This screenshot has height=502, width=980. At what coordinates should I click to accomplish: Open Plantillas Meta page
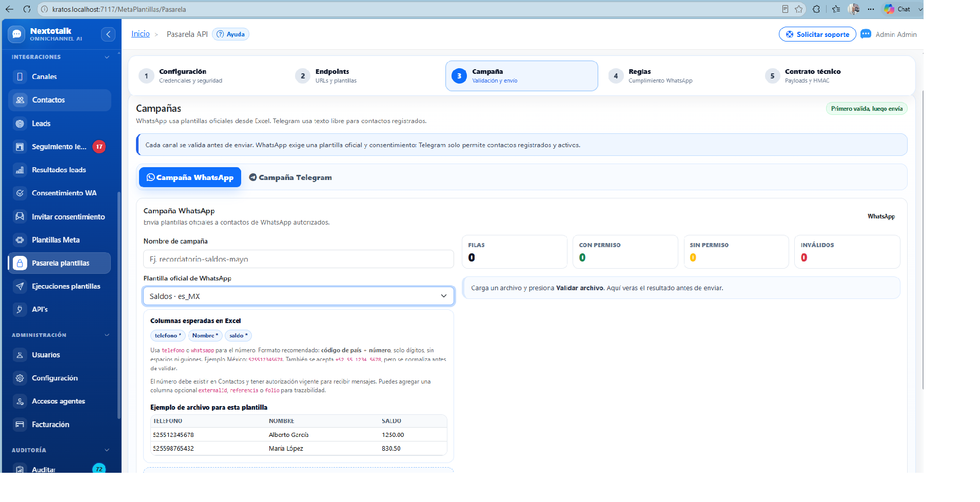[60, 240]
